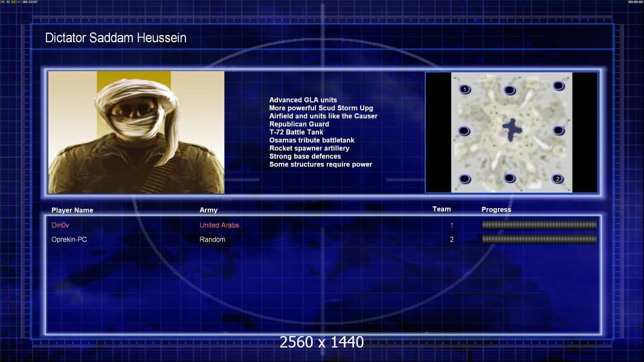Viewport: 644px width, 362px height.
Task: Click the Dictator Saddam Heussein title
Action: [x=115, y=38]
